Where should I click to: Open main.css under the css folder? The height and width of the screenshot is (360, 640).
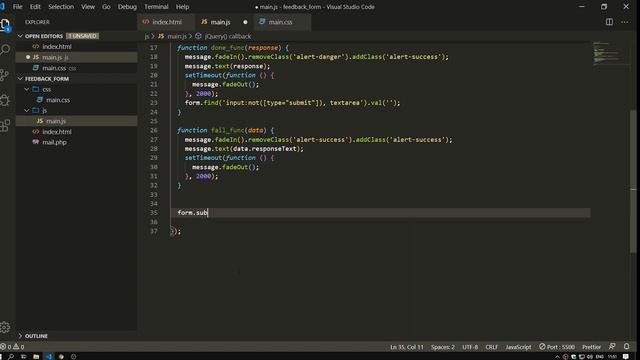[x=76, y=100]
